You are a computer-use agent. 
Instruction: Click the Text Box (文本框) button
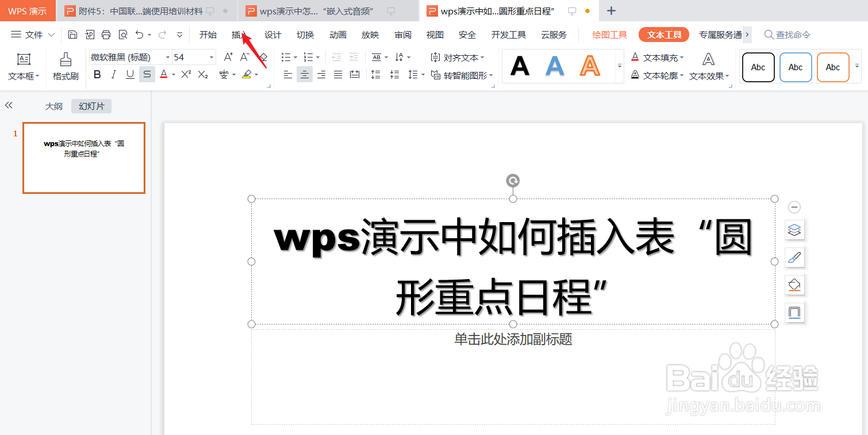[24, 67]
